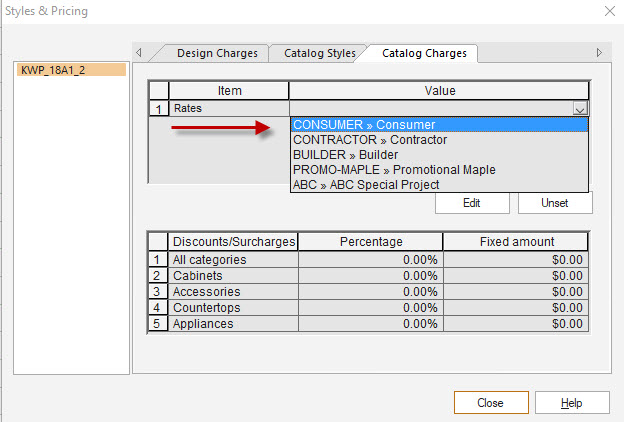Image resolution: width=624 pixels, height=422 pixels.
Task: Click Countertops fixed amount cell
Action: coord(514,308)
